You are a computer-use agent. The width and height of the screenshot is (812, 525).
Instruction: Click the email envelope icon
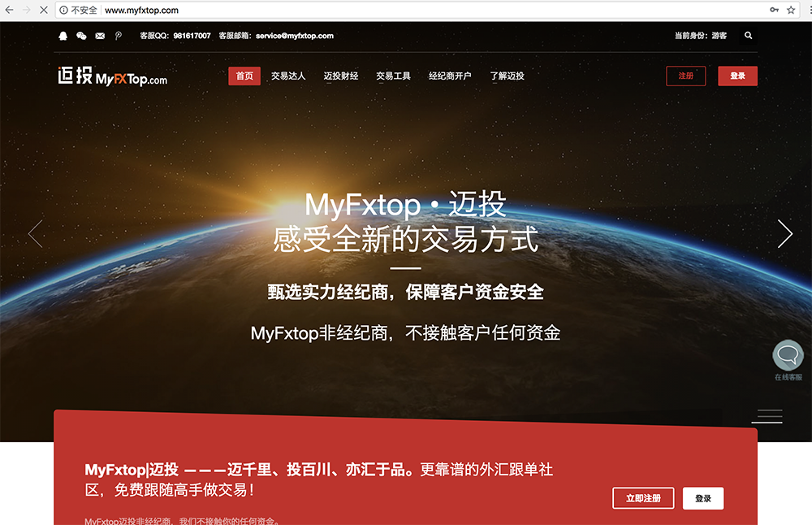coord(100,36)
